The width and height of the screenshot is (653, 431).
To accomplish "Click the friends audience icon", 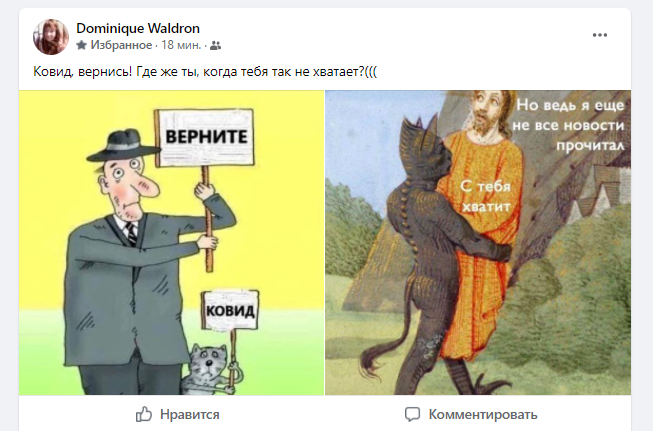I will click(215, 45).
